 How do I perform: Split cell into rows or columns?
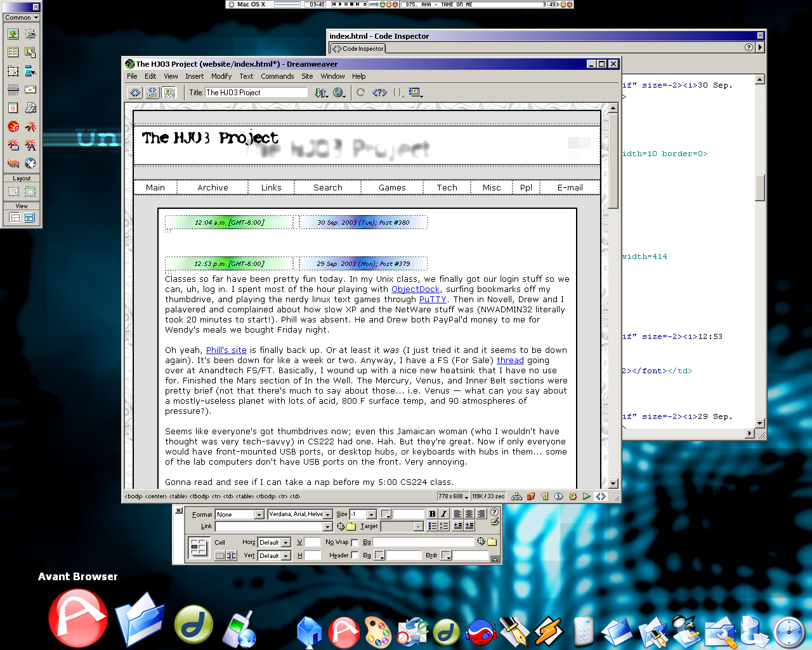coord(232,555)
